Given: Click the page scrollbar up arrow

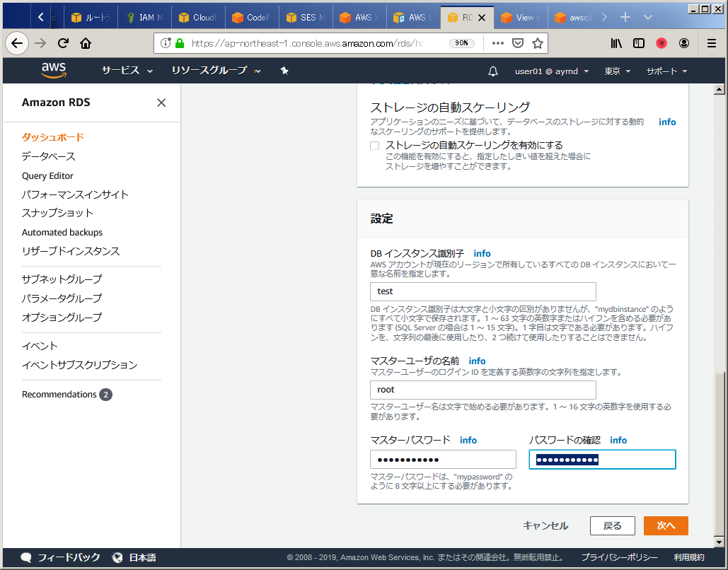Looking at the screenshot, I should 720,89.
